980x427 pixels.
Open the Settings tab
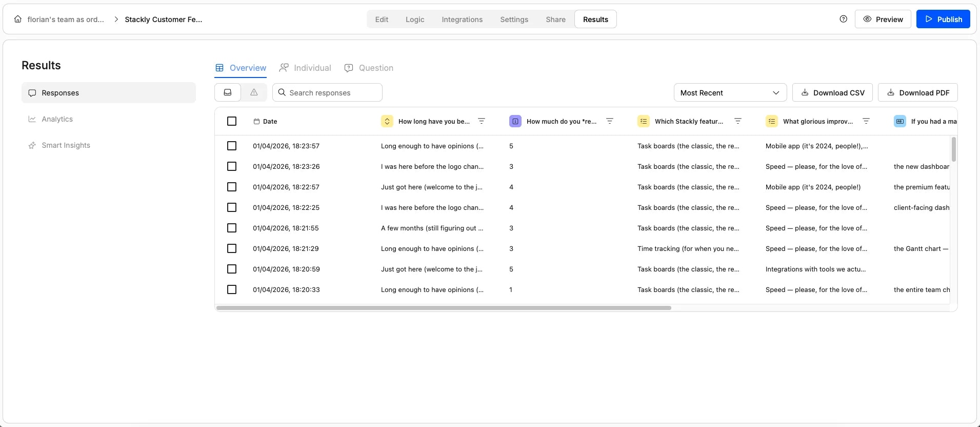514,19
